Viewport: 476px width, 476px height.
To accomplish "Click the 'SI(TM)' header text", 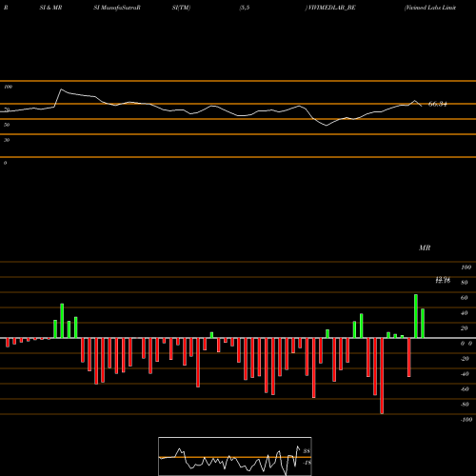I will tap(181, 8).
